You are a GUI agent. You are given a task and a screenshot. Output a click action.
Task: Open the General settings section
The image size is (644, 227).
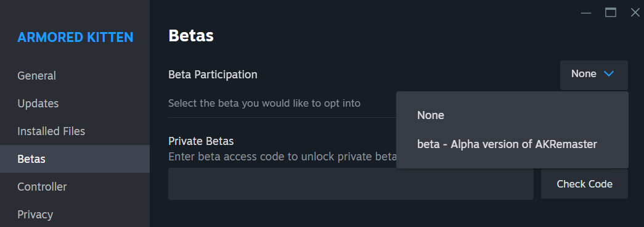(36, 76)
